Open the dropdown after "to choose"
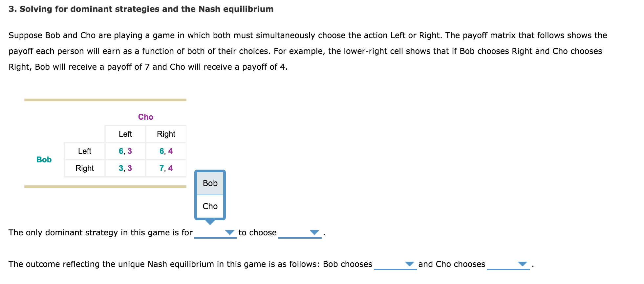 pos(300,233)
